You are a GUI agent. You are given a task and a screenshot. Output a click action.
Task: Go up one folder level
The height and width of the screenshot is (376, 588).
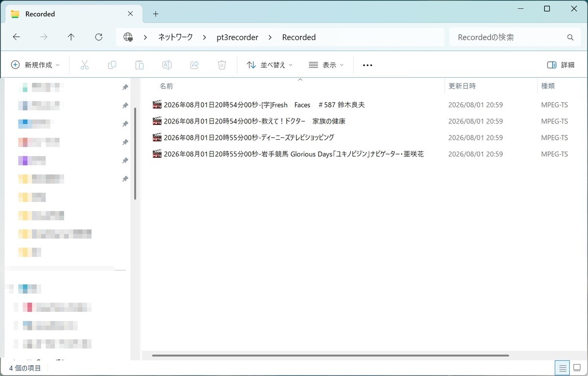71,37
